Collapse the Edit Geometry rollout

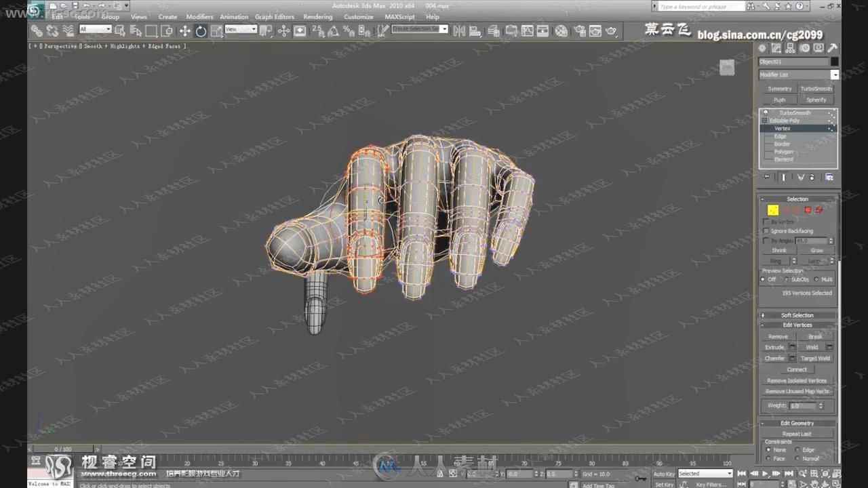tap(797, 423)
